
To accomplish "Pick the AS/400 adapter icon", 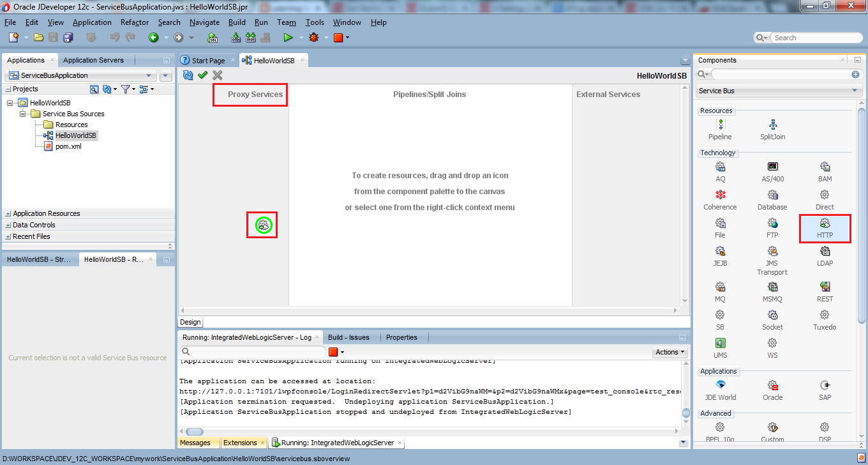I will (x=772, y=171).
